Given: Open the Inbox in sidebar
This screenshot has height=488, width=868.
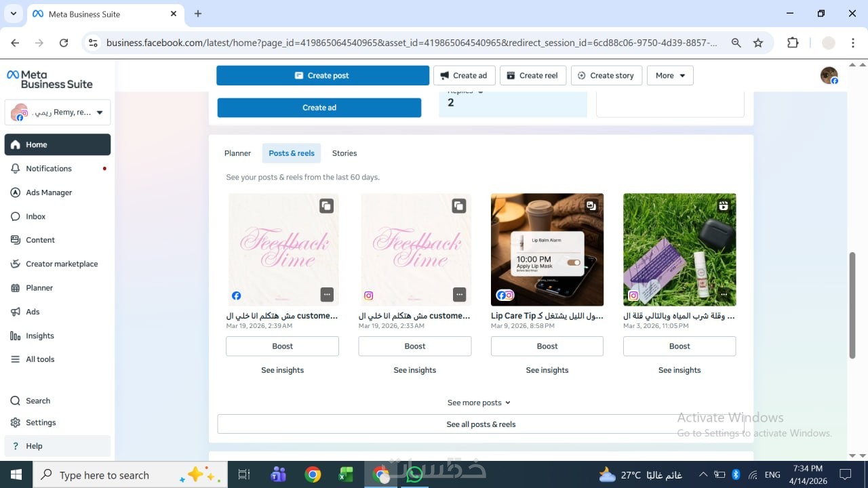Looking at the screenshot, I should pos(58,216).
